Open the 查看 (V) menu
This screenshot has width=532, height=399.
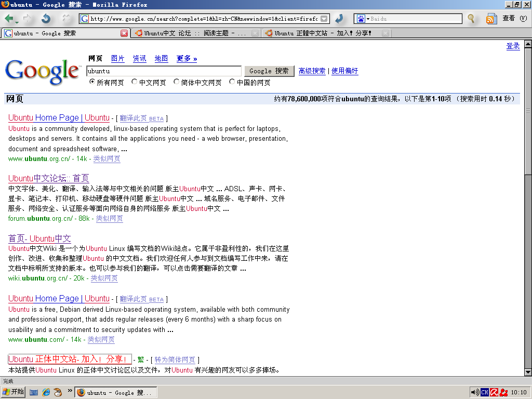click(x=515, y=18)
